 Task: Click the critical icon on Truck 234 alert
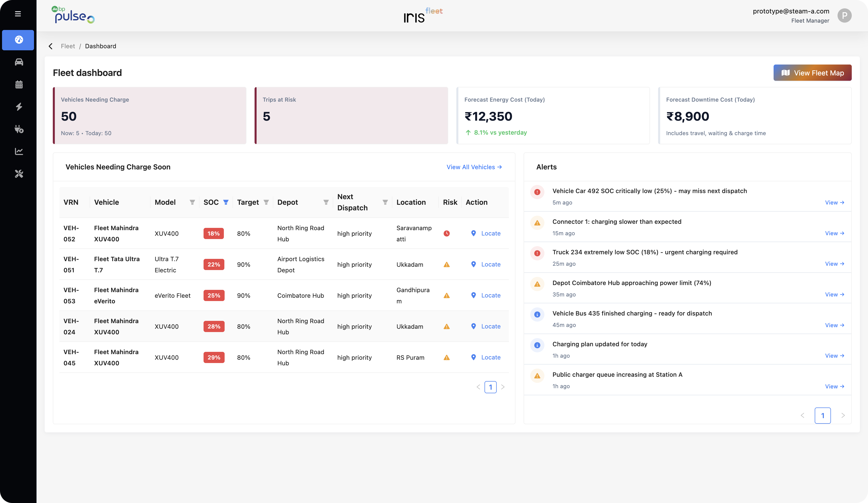pos(537,253)
